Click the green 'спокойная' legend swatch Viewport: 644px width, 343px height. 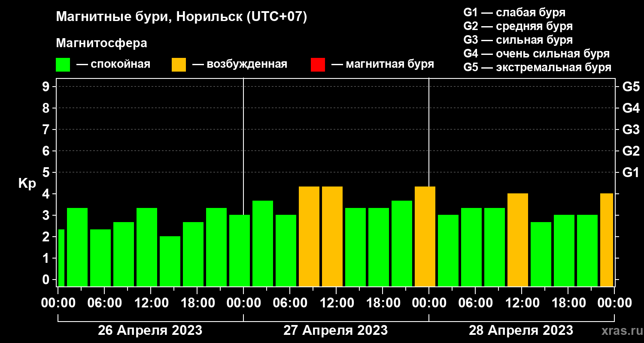(x=63, y=65)
